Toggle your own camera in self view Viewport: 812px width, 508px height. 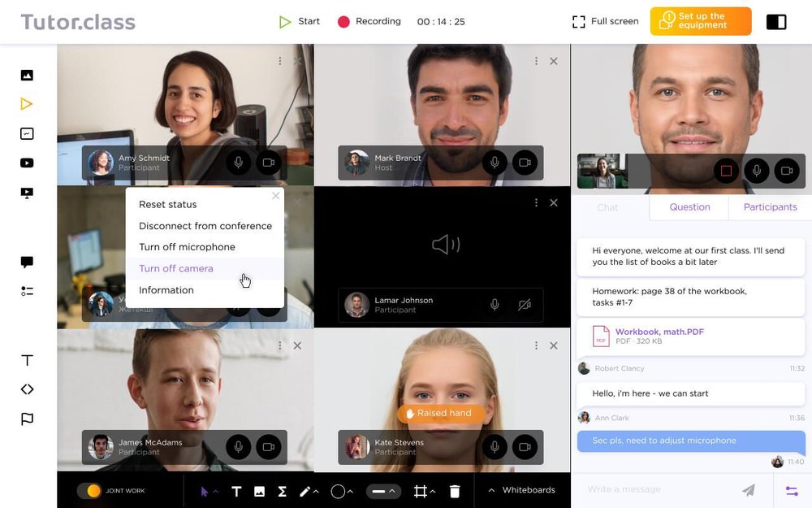click(787, 171)
